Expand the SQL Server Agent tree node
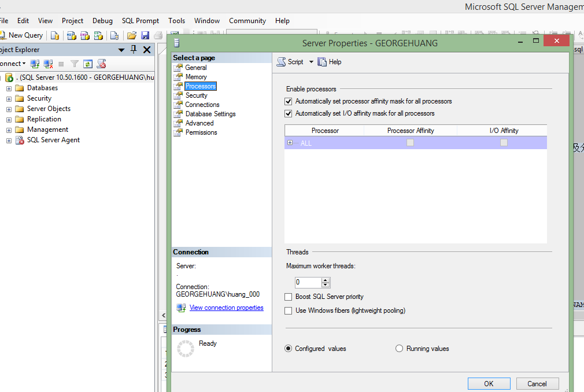Screen dimensions: 584x392 pyautogui.click(x=9, y=140)
